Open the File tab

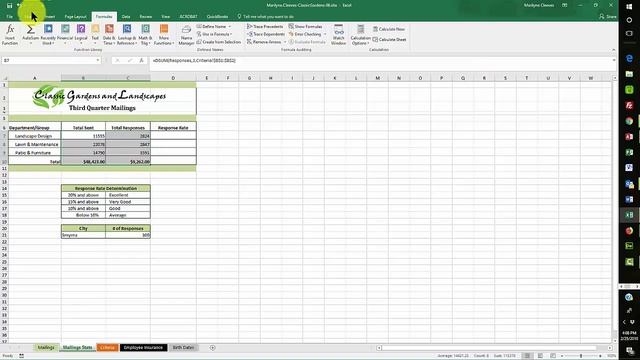[9, 17]
